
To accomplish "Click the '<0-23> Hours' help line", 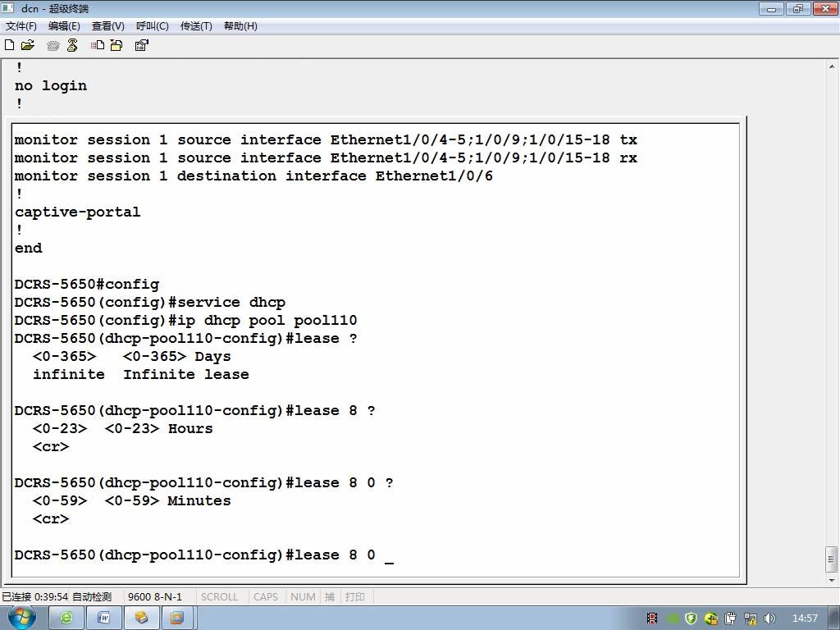I will [123, 428].
